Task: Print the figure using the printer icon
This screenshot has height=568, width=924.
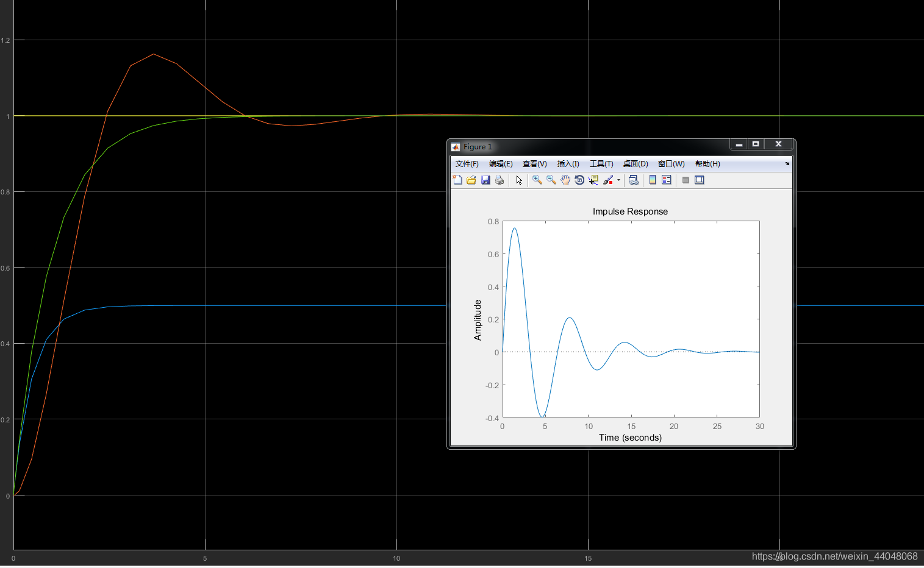Action: coord(500,180)
